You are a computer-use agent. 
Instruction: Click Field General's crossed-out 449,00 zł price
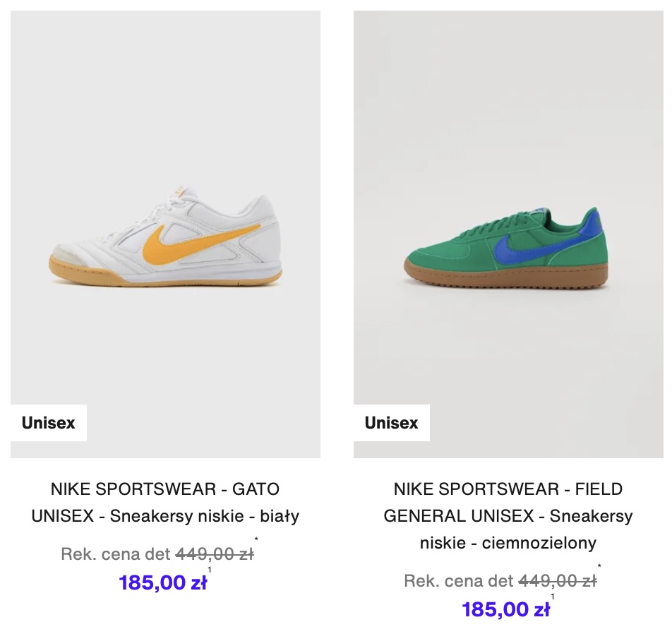pos(558,581)
